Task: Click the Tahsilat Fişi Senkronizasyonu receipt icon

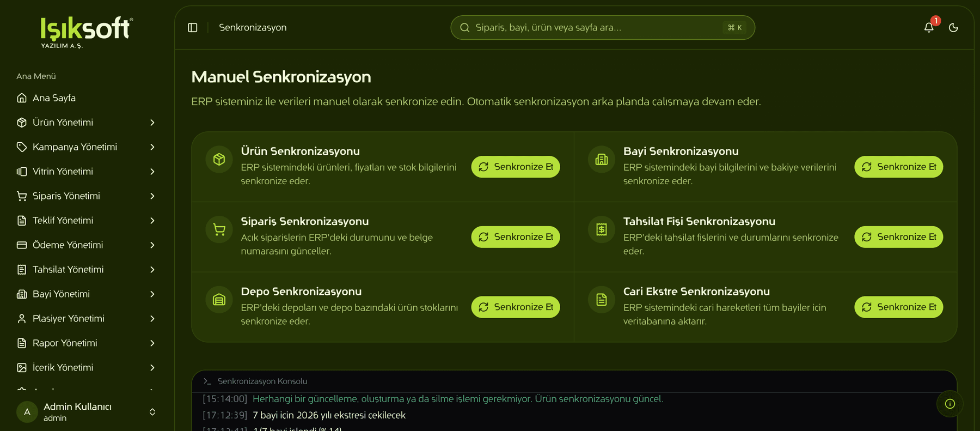Action: tap(602, 229)
